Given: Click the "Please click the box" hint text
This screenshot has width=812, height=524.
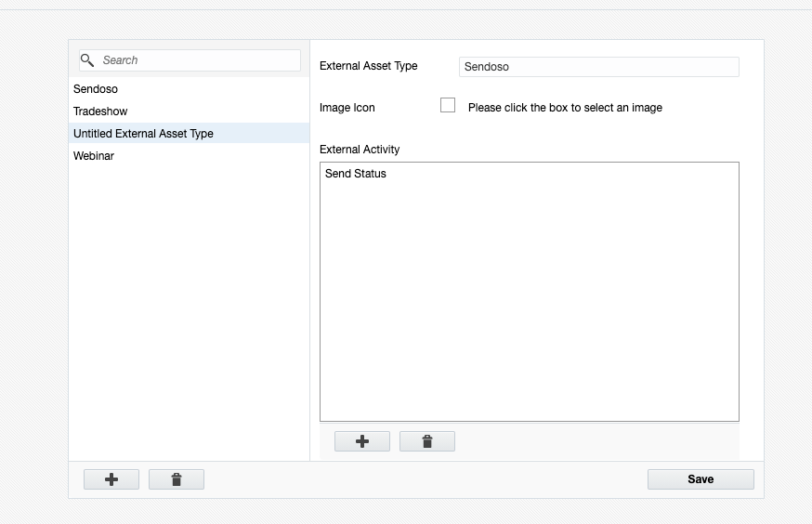Looking at the screenshot, I should click(565, 108).
